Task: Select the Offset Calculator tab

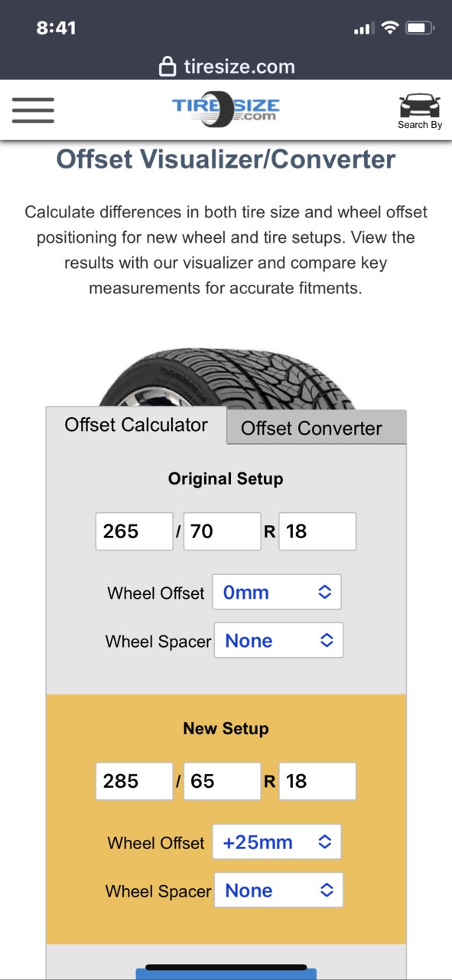Action: (136, 426)
